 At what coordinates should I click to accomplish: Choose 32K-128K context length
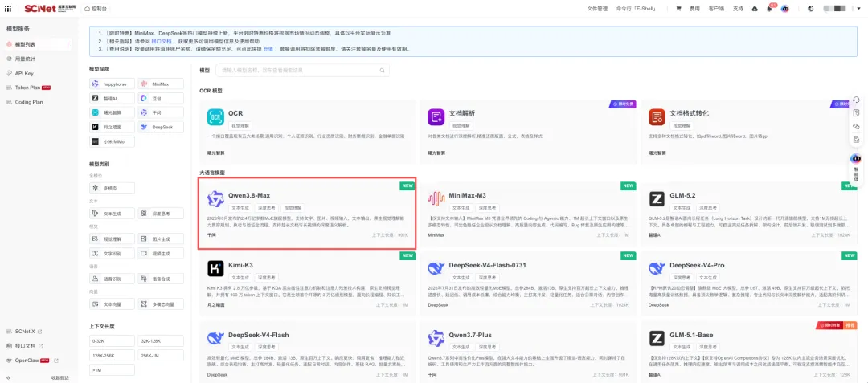coord(161,341)
